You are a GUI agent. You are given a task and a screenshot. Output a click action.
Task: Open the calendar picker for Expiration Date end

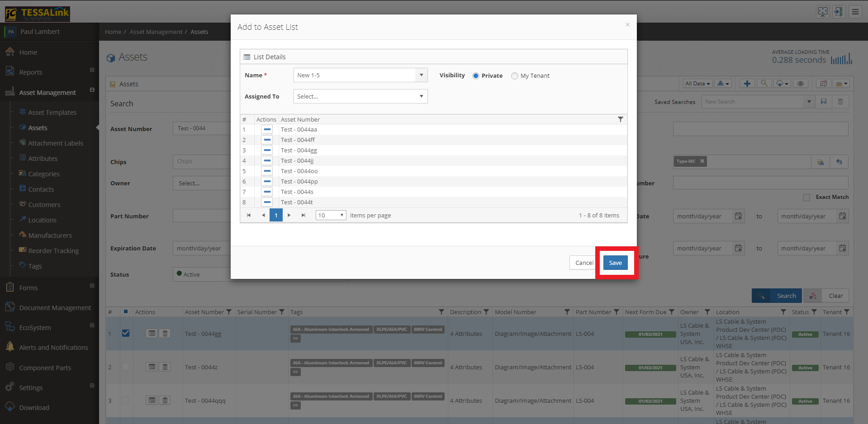(842, 248)
